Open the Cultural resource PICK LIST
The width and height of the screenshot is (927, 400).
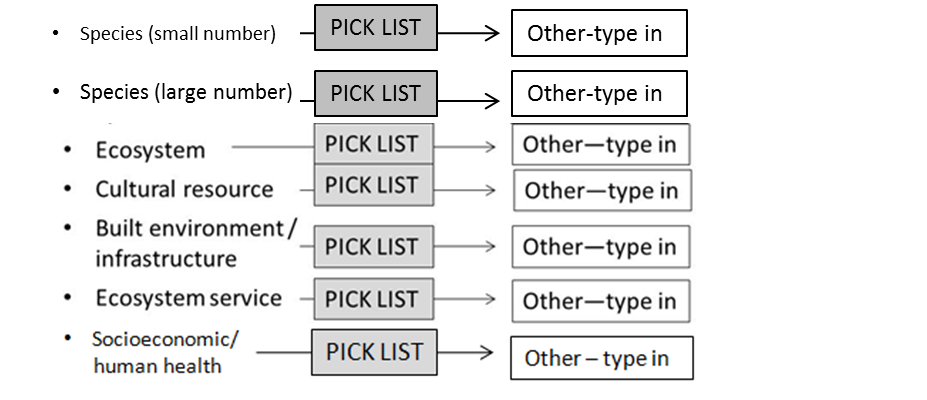coord(372,186)
